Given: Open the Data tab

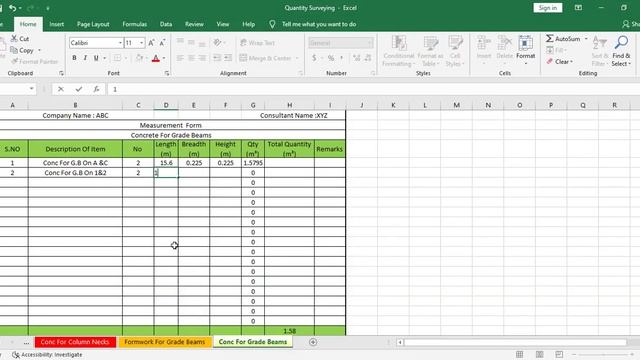Looking at the screenshot, I should click(x=166, y=24).
